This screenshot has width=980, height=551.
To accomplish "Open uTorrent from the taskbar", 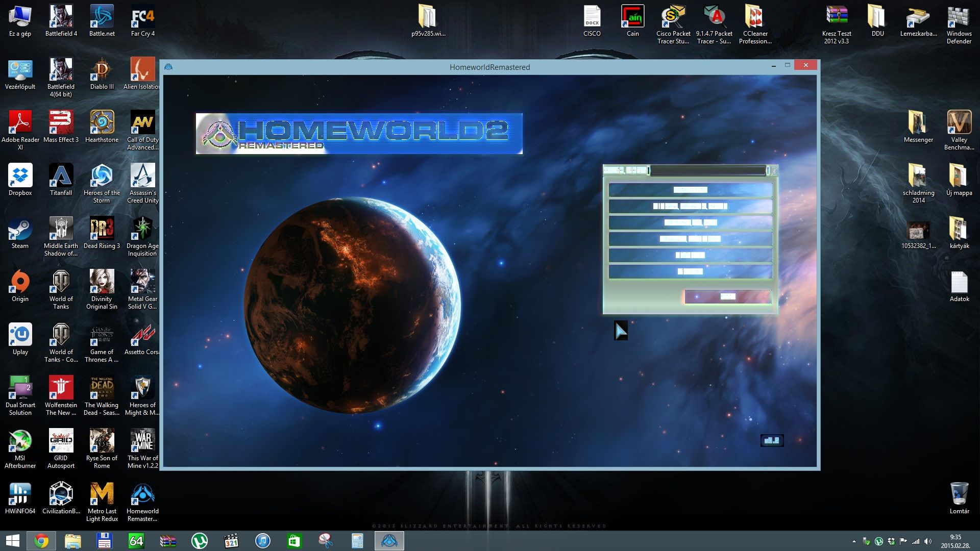I will click(x=200, y=541).
